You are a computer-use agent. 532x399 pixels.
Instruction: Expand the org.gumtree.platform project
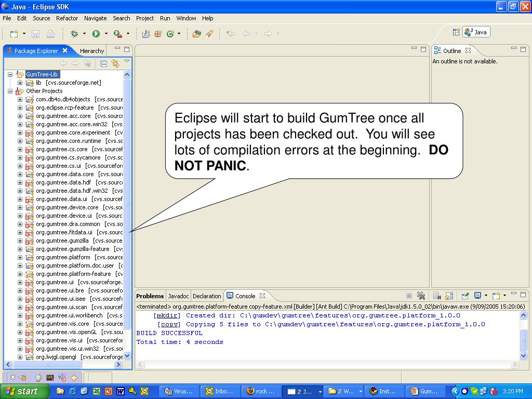pyautogui.click(x=20, y=257)
